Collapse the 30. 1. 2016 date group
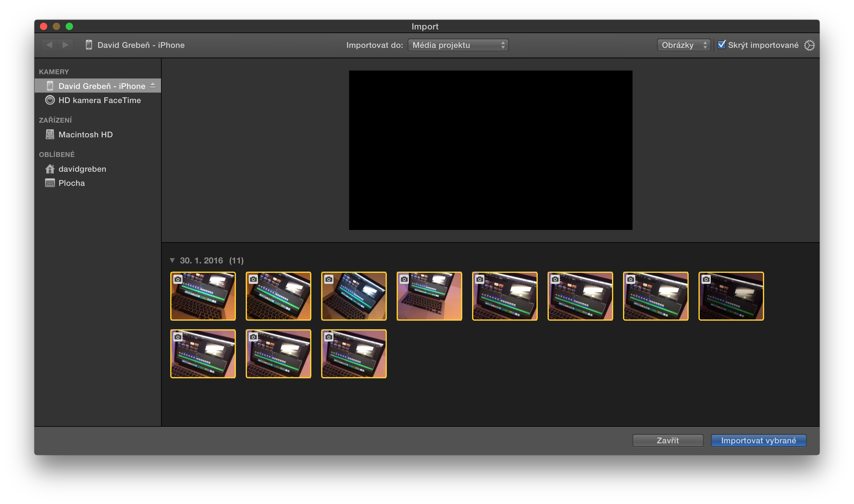This screenshot has width=854, height=504. click(172, 261)
